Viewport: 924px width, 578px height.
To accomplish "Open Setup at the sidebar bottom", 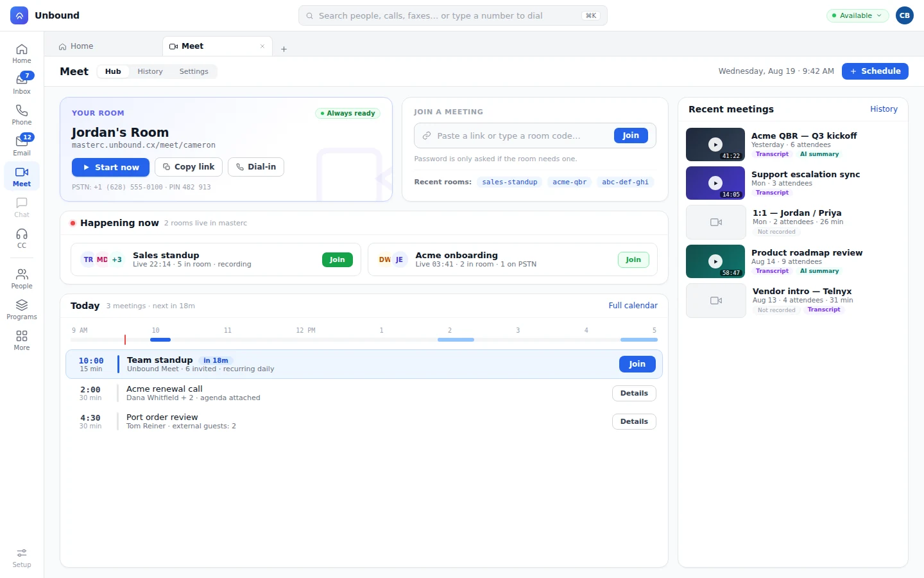I will [x=22, y=557].
